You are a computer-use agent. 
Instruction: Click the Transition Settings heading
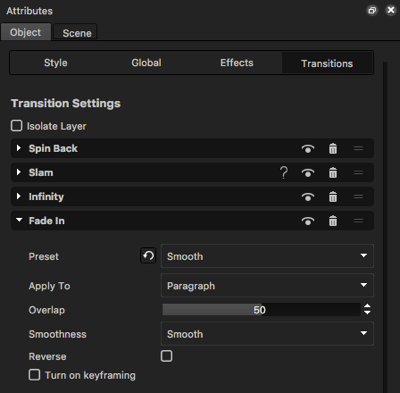tap(66, 103)
